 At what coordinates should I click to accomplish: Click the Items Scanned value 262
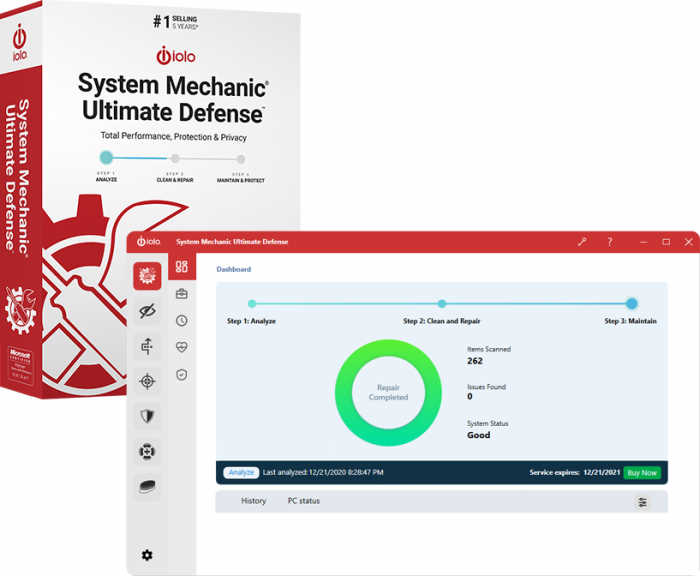coord(475,361)
